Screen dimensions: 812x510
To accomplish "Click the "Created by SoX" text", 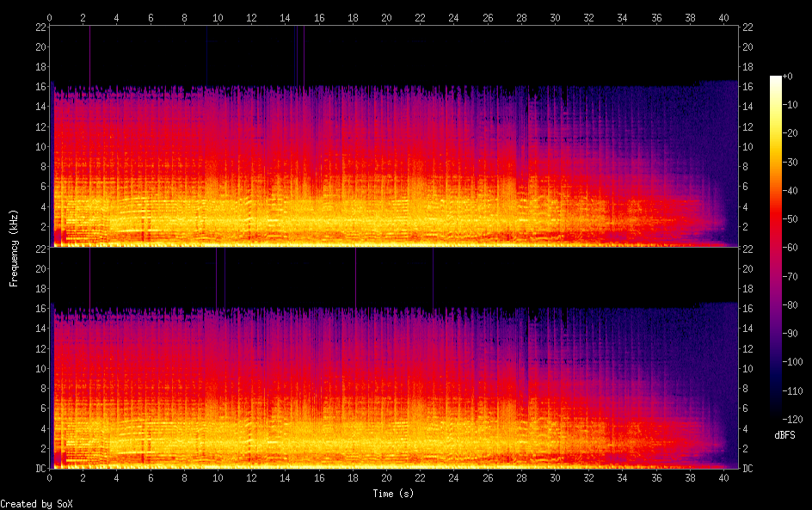I will pos(36,504).
